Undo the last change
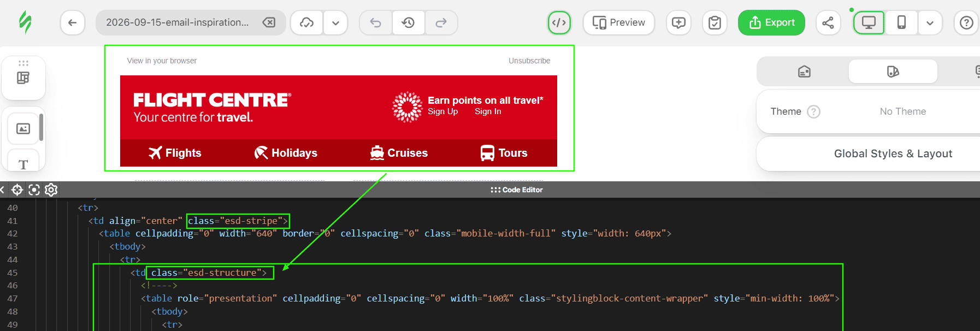Screen dimensions: 980x331 tap(376, 22)
